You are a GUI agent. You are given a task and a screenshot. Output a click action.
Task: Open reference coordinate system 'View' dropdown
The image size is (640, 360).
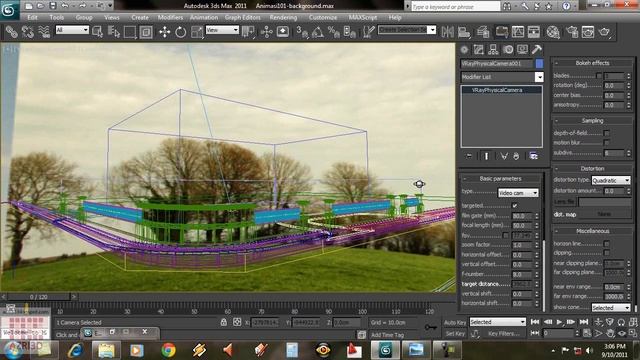point(222,30)
